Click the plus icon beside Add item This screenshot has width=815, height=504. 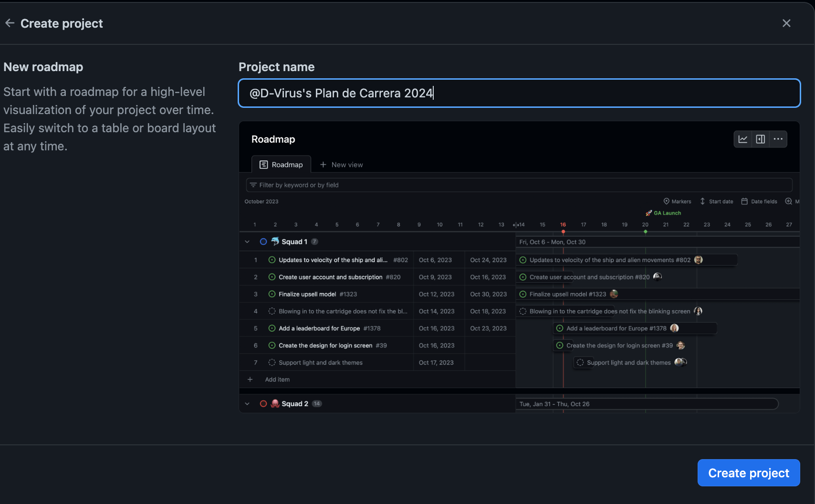pyautogui.click(x=250, y=379)
